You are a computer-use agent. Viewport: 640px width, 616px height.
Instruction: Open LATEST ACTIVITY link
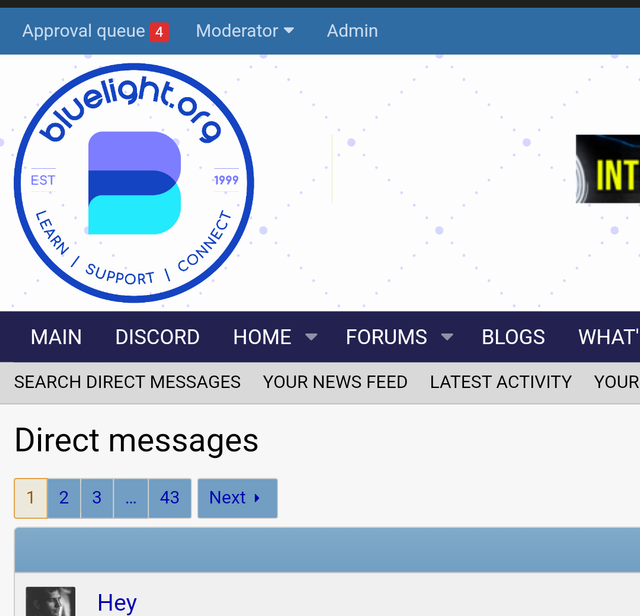point(501,382)
